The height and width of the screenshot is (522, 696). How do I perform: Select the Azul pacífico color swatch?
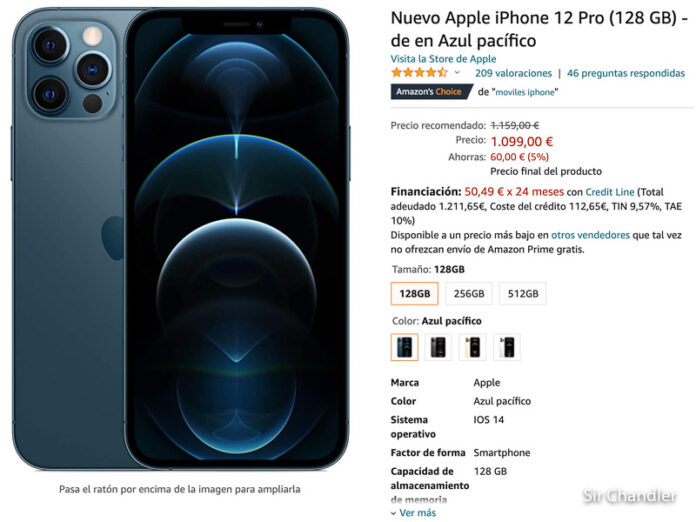404,347
